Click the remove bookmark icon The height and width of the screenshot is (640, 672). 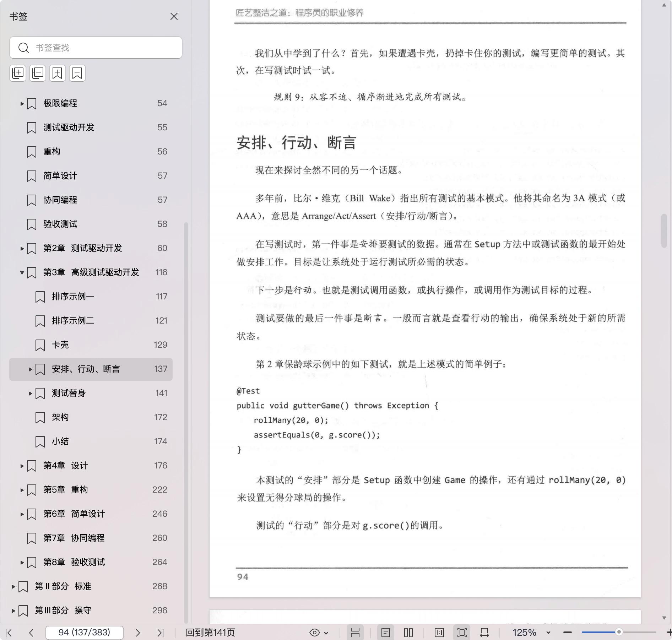point(77,73)
